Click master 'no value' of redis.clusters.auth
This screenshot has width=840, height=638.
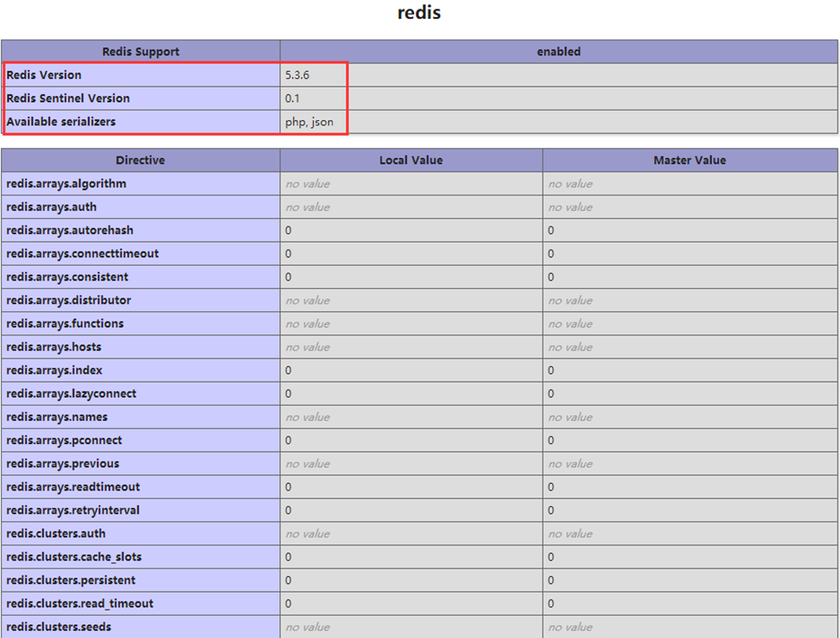(x=570, y=533)
